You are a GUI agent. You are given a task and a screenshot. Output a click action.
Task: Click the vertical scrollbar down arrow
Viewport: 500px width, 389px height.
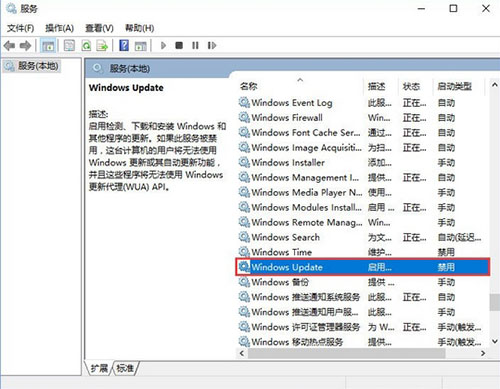click(495, 341)
